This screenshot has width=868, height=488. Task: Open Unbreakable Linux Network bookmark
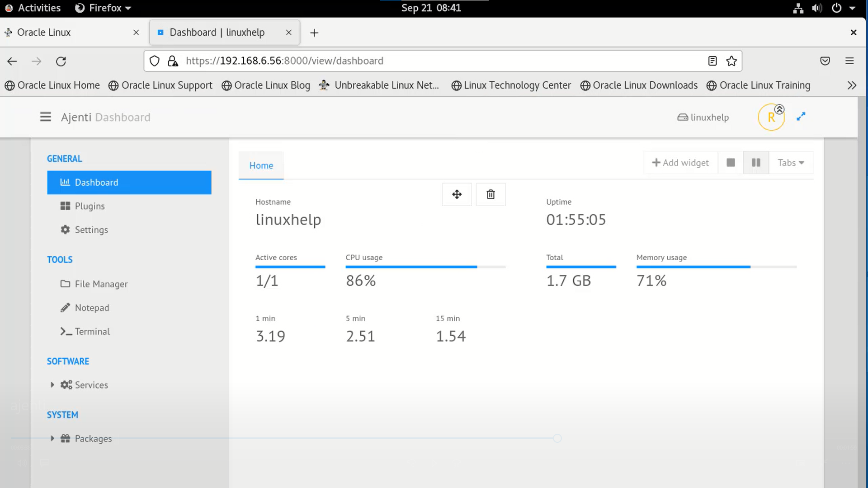(x=379, y=85)
